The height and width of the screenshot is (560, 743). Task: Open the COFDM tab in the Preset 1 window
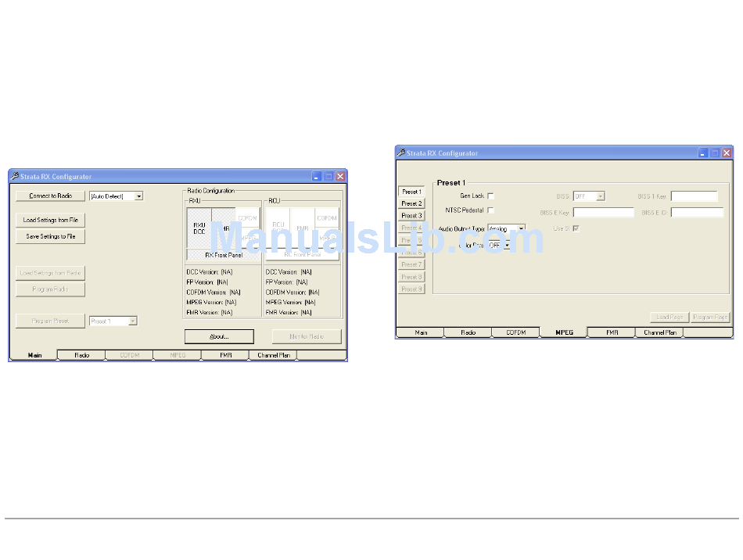(516, 332)
